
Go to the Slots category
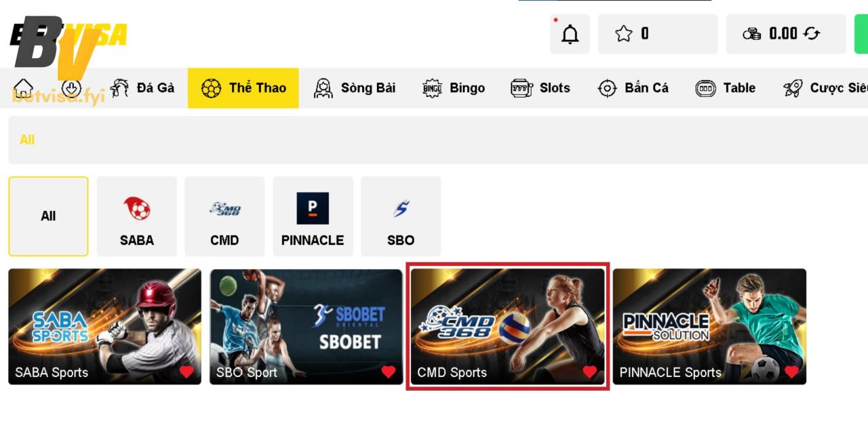pyautogui.click(x=540, y=88)
